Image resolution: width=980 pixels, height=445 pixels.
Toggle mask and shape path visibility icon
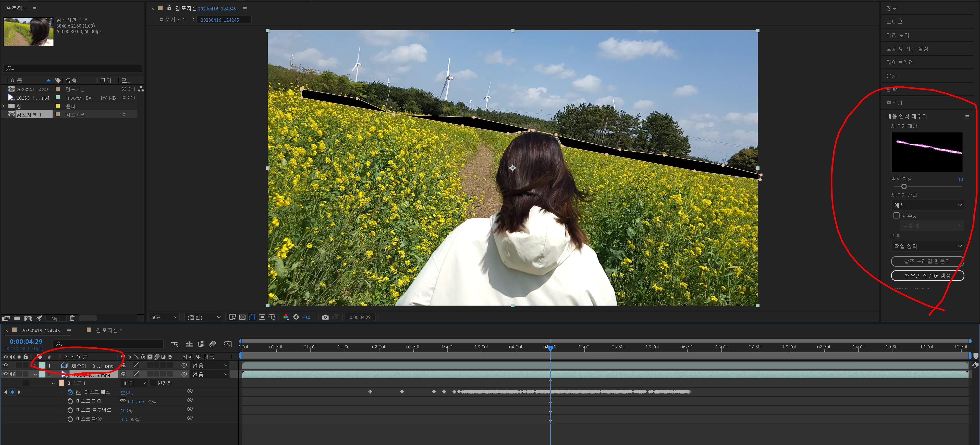pyautogui.click(x=252, y=317)
